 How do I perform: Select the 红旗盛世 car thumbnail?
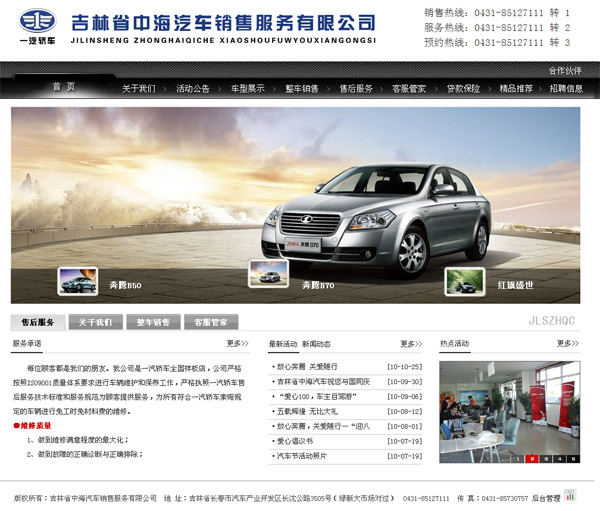tap(465, 282)
